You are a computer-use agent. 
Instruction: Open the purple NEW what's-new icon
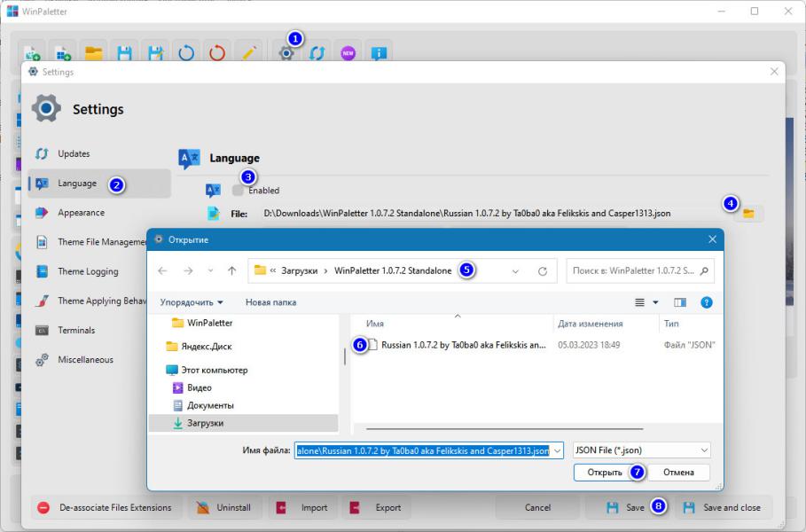[348, 53]
